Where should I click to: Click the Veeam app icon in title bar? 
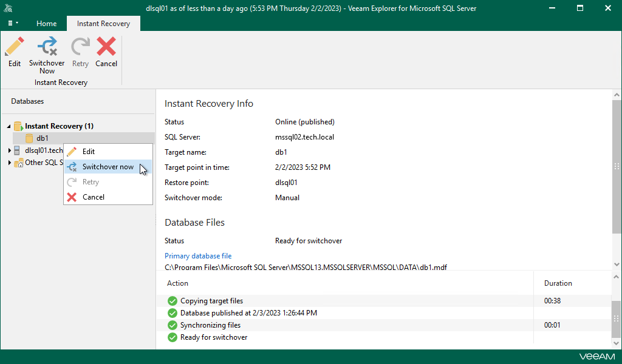click(8, 8)
